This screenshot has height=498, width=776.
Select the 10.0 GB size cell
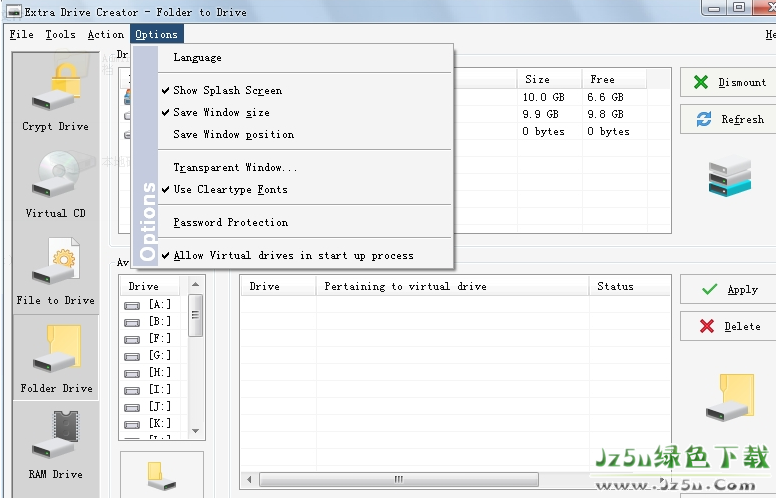543,97
